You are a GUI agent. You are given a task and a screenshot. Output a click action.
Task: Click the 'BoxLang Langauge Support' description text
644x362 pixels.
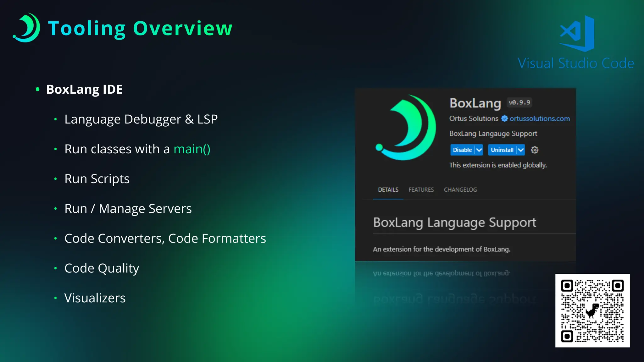click(493, 134)
